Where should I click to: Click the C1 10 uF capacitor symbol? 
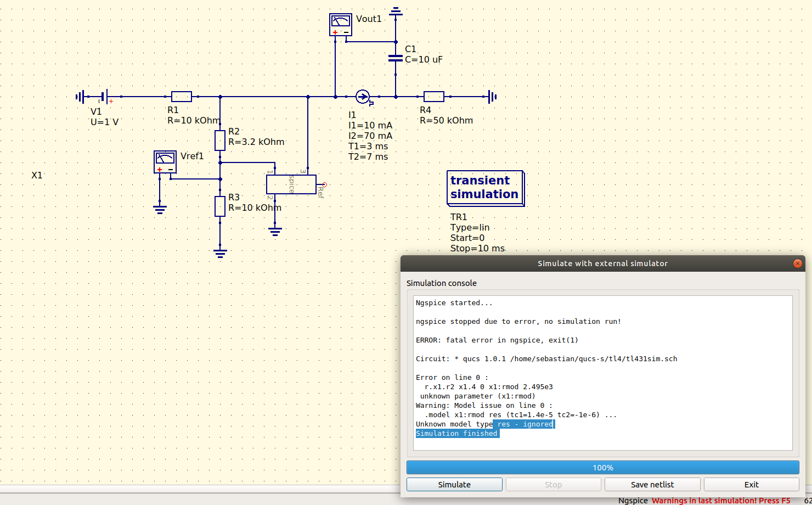point(395,57)
